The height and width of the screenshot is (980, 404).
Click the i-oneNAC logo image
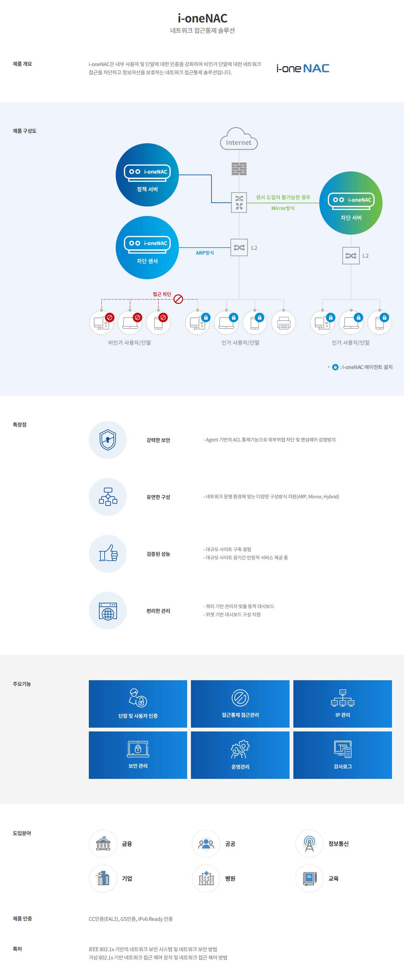[303, 69]
